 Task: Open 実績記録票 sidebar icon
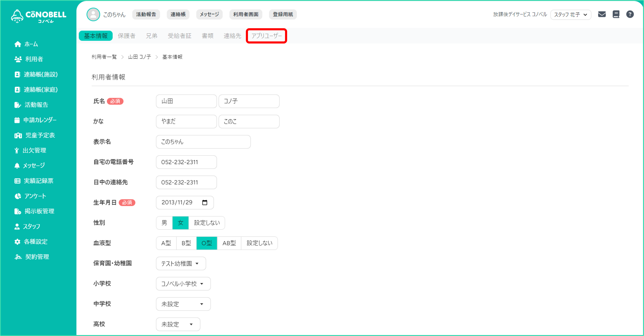17,181
